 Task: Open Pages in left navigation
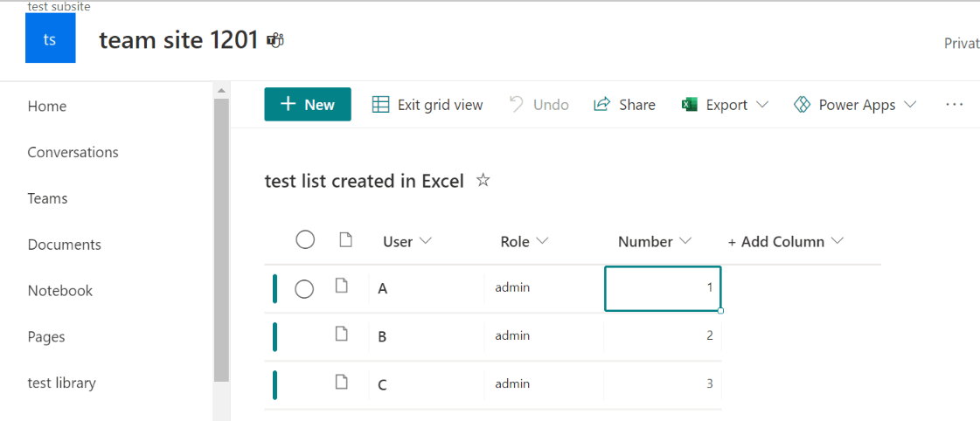(x=46, y=337)
